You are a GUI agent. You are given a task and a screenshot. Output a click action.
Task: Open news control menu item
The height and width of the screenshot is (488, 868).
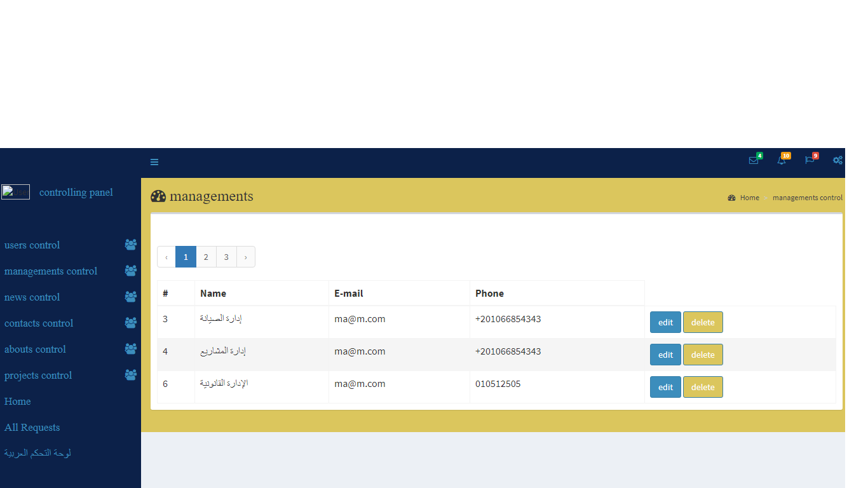[x=32, y=297]
